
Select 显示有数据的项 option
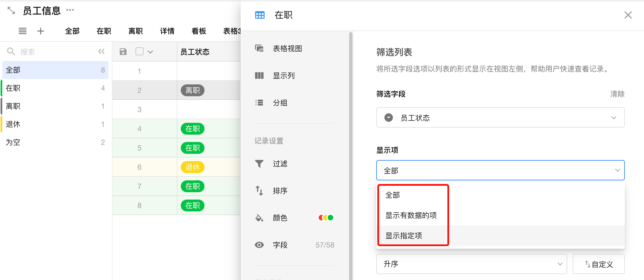411,215
